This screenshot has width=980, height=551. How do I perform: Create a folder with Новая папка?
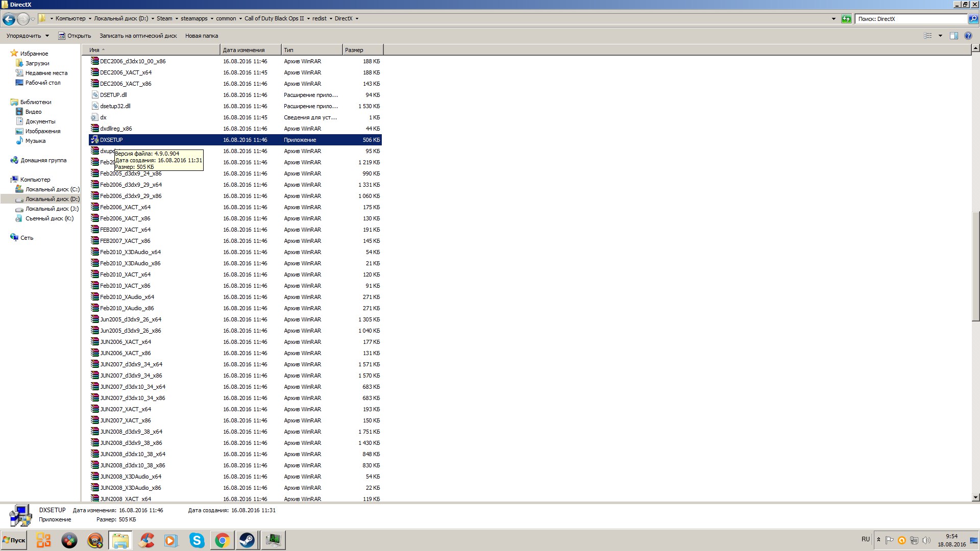click(202, 36)
